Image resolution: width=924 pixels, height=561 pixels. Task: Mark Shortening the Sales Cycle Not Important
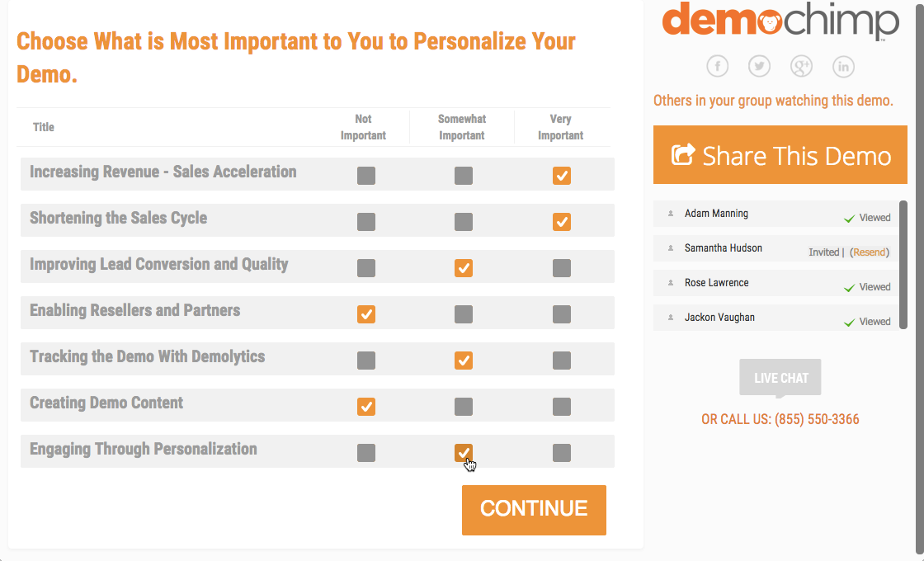click(366, 222)
